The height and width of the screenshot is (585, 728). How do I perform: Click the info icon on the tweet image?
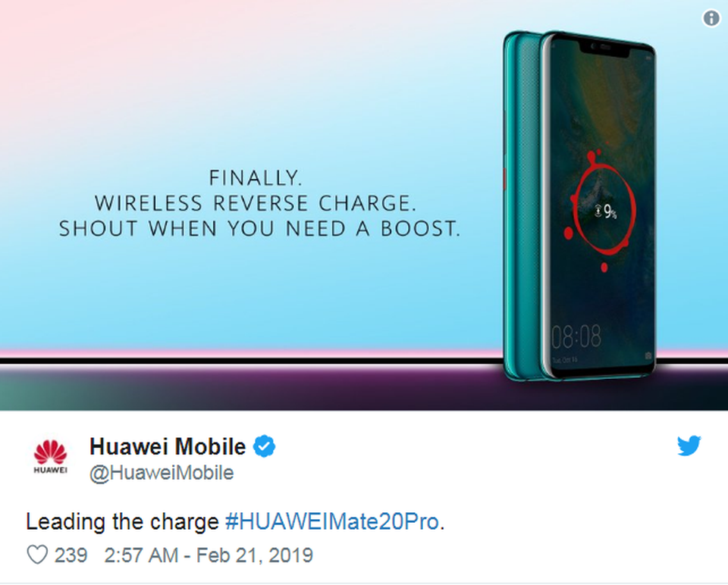point(711,18)
